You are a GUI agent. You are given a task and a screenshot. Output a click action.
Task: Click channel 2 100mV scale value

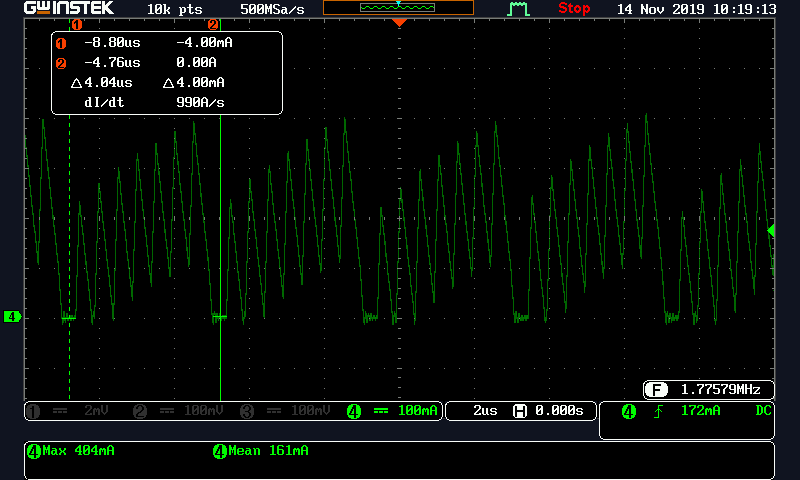(x=204, y=411)
